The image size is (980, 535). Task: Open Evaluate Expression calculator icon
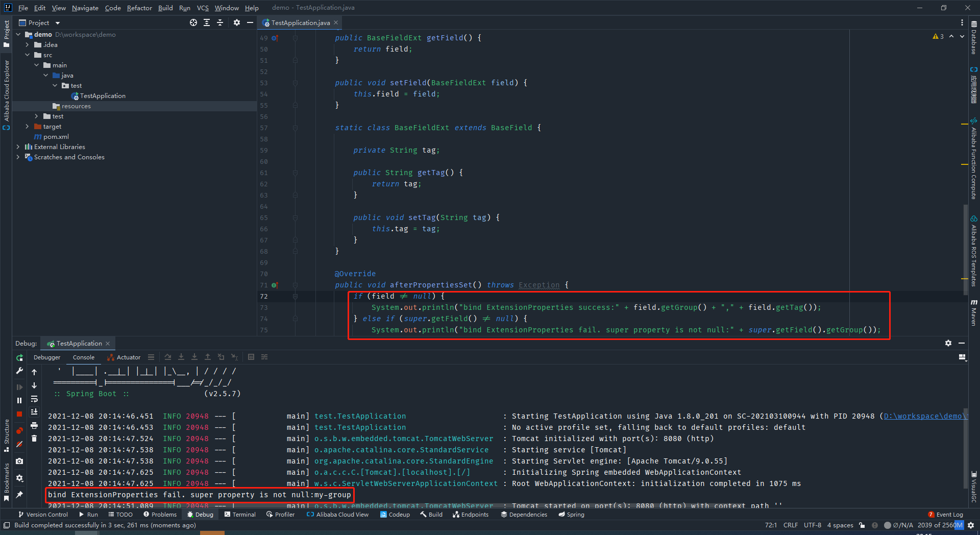(251, 357)
